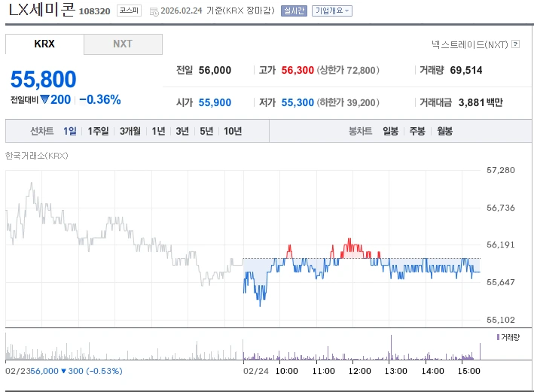
Task: Click the current price 55,800
Action: tap(43, 79)
